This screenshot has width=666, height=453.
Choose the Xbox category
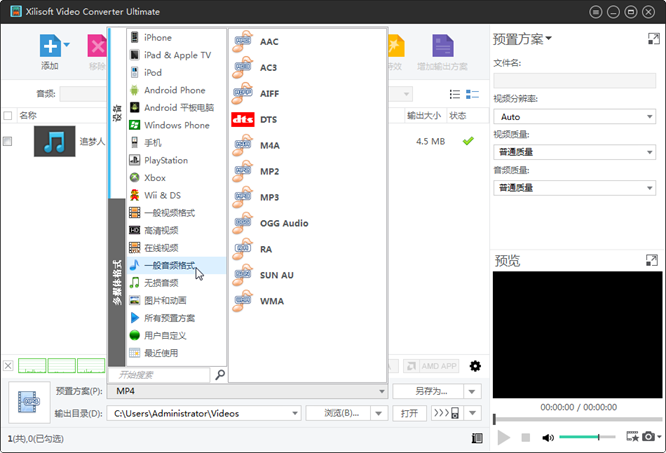176,177
